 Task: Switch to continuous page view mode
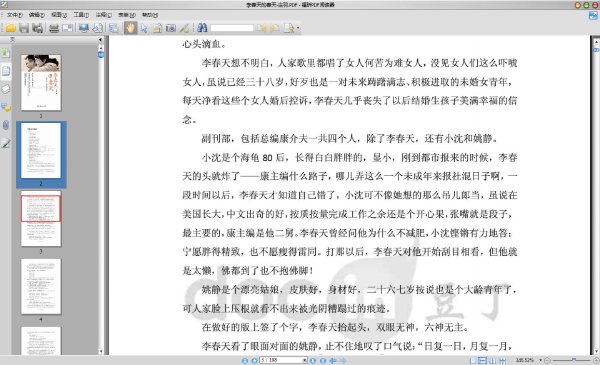click(483, 360)
